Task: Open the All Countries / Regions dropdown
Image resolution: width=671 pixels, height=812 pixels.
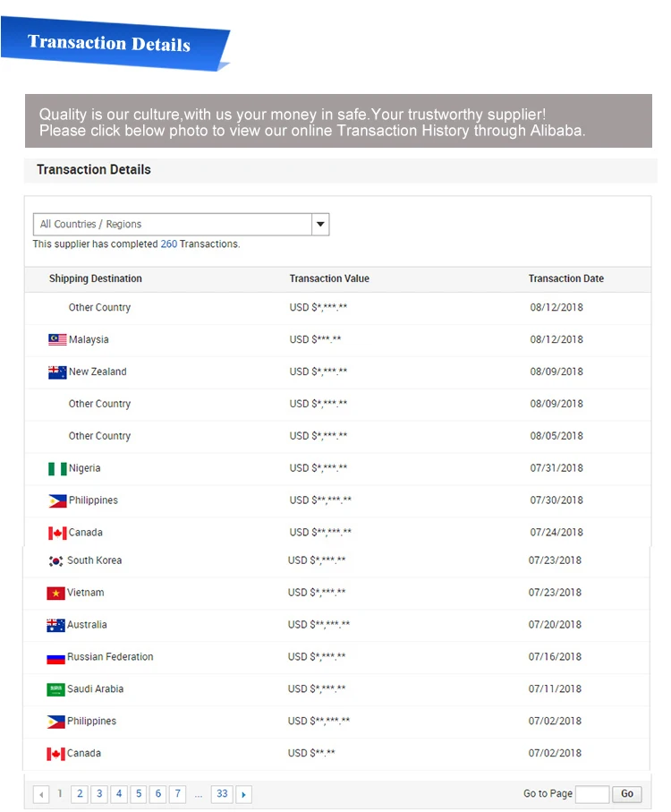Action: pos(173,225)
